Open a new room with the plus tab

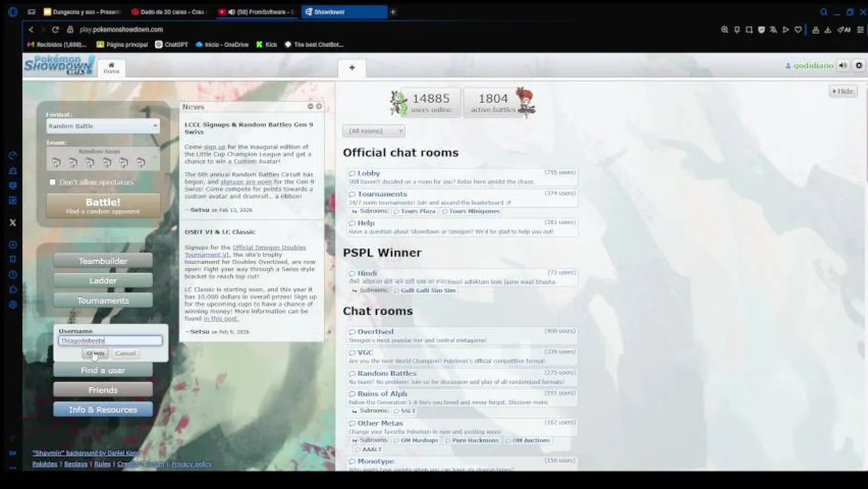click(x=352, y=67)
